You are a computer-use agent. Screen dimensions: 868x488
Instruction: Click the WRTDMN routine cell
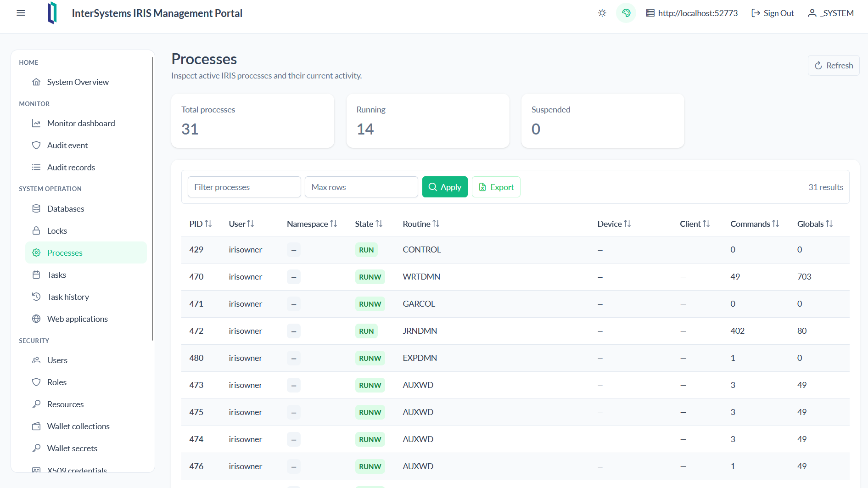pyautogui.click(x=421, y=277)
